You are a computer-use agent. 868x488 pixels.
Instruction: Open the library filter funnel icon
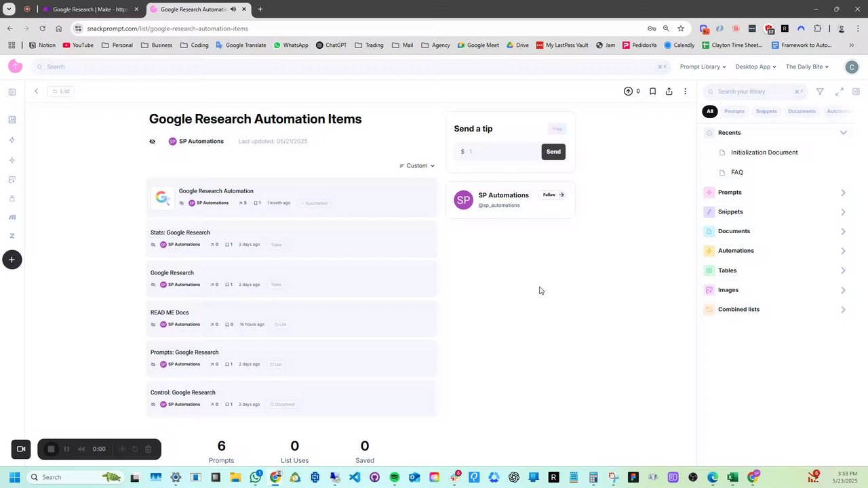[x=820, y=91]
